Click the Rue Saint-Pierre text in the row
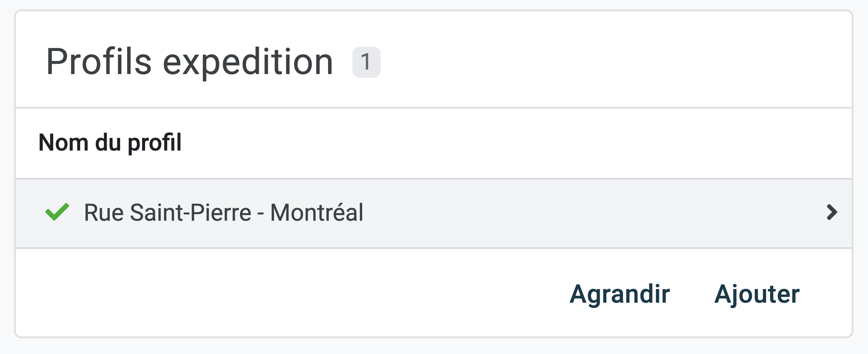The height and width of the screenshot is (354, 868). (x=168, y=213)
